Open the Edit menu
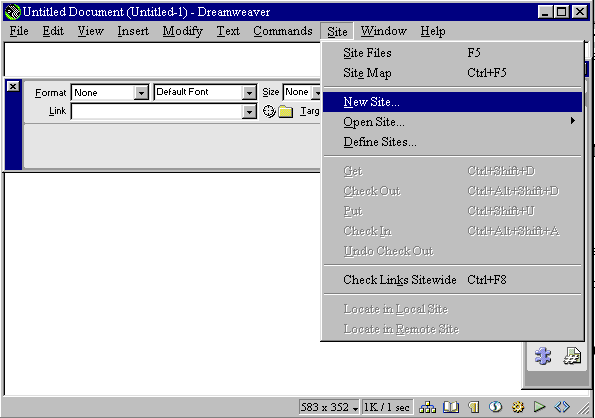The width and height of the screenshot is (595, 418). tap(53, 31)
